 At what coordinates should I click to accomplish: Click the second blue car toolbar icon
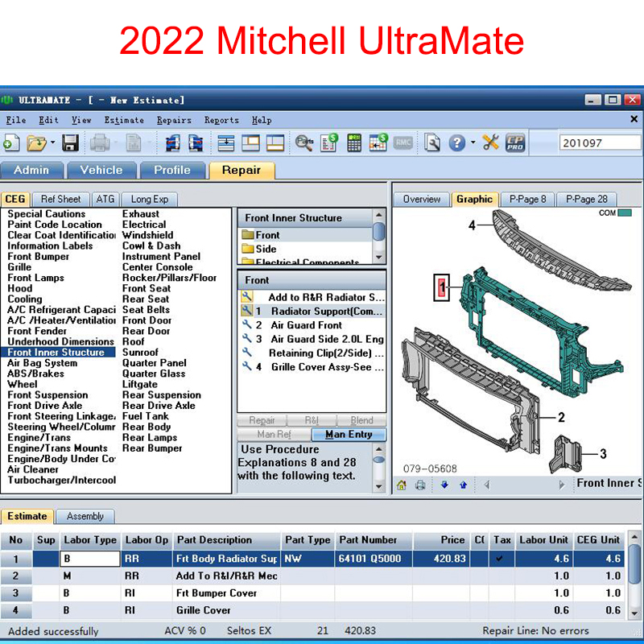point(196,143)
